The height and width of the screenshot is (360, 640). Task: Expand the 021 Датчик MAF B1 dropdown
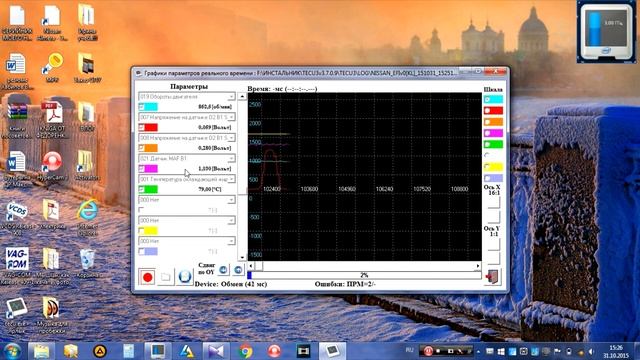click(x=231, y=158)
